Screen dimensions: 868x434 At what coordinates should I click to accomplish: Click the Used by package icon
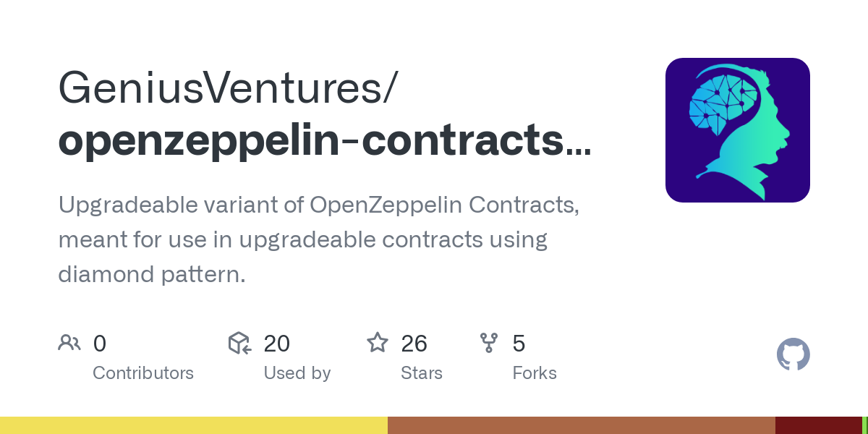[239, 343]
